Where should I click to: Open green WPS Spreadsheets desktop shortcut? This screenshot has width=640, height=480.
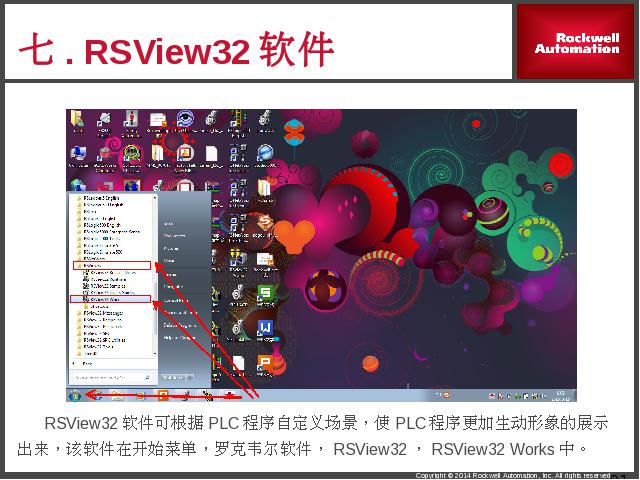pos(265,293)
